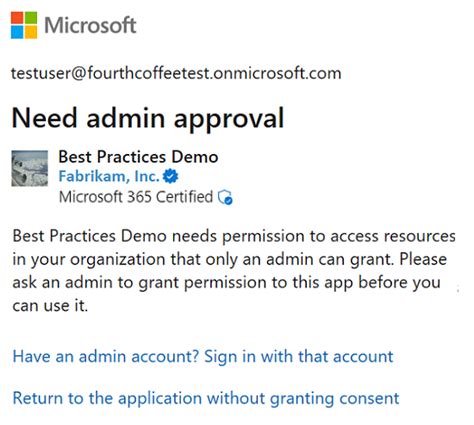Click the green square of Microsoft logo

pos(31,18)
